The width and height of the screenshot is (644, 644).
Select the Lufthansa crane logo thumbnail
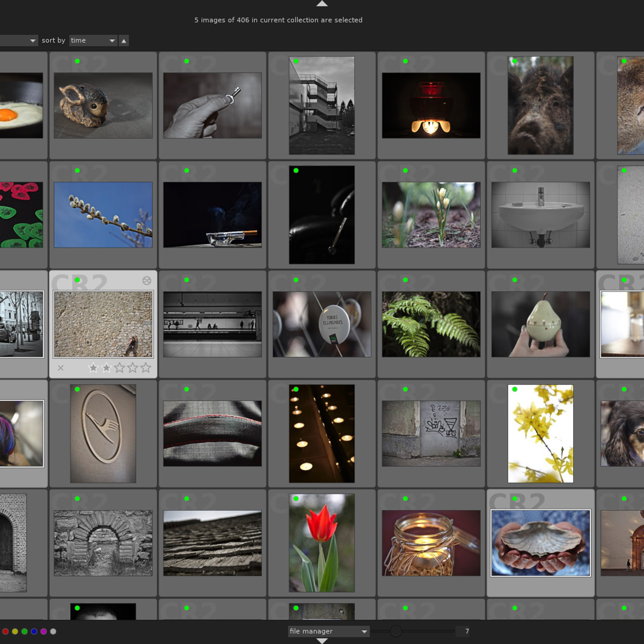(103, 434)
